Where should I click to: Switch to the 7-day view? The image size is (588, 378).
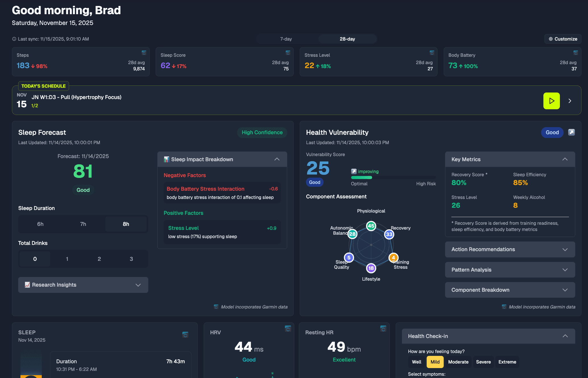(286, 39)
